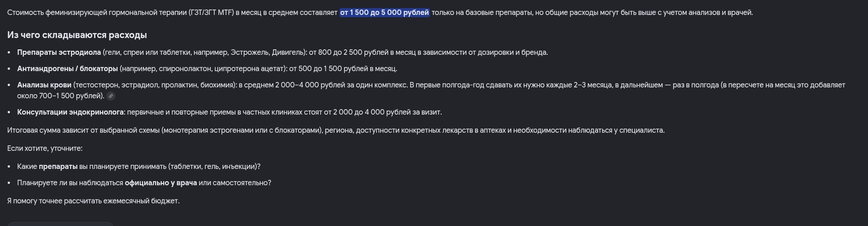Open the source link icon after blood tests item
Image resolution: width=868 pixels, height=226 pixels.
(x=110, y=96)
